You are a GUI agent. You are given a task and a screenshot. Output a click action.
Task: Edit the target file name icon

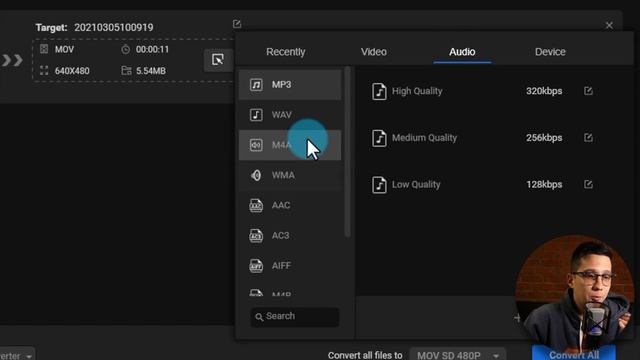[x=237, y=24]
